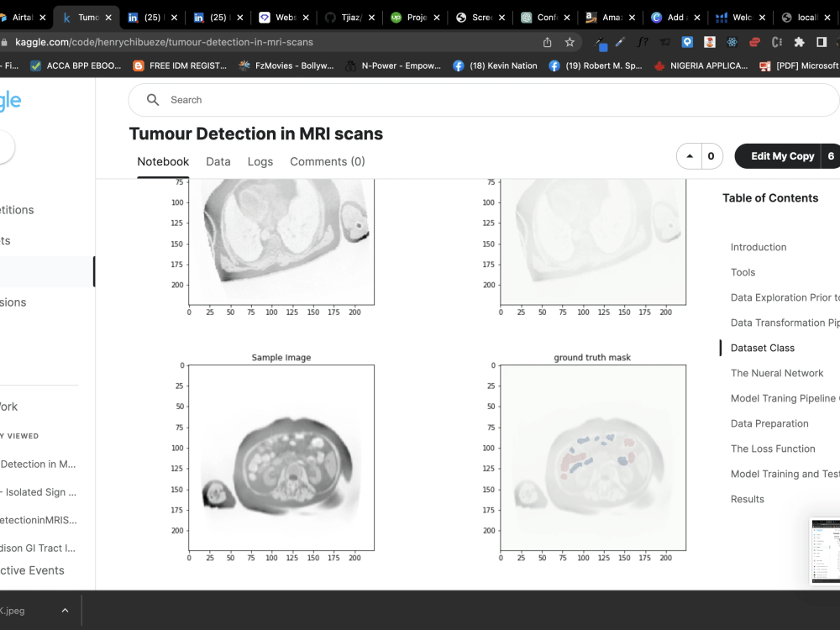Image resolution: width=840 pixels, height=630 pixels.
Task: Jump to Model Training and Test section
Action: pyautogui.click(x=785, y=474)
